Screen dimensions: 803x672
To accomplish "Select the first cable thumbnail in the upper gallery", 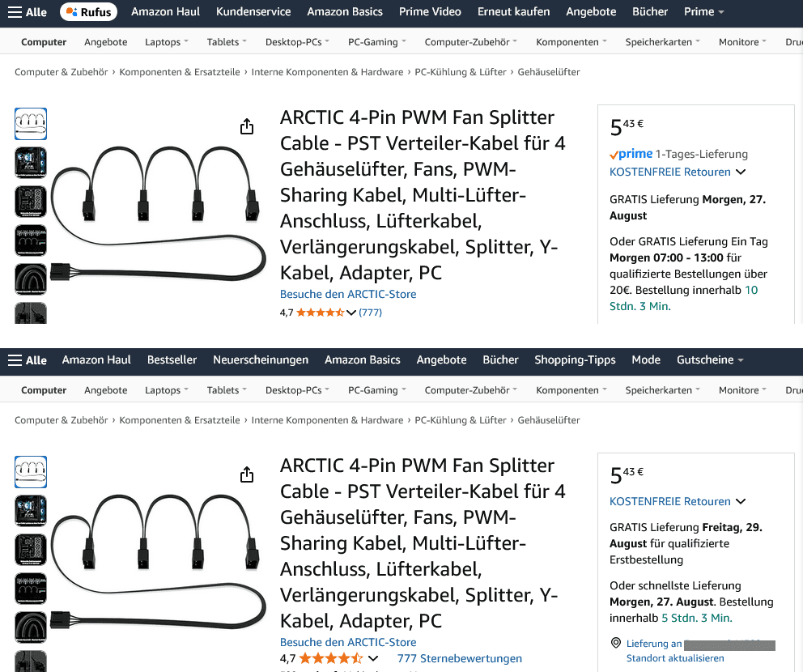I will click(31, 124).
